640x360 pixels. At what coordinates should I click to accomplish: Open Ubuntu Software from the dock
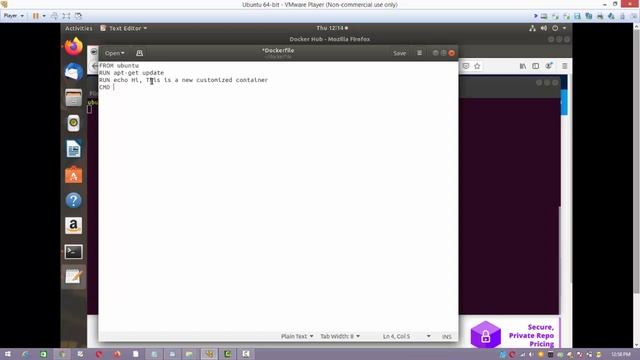point(73,175)
